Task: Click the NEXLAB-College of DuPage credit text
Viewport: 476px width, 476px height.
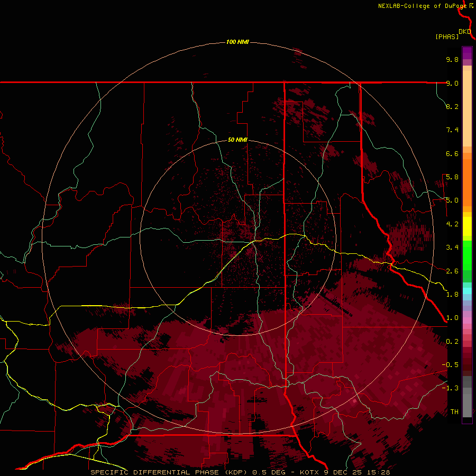Action: tap(424, 6)
